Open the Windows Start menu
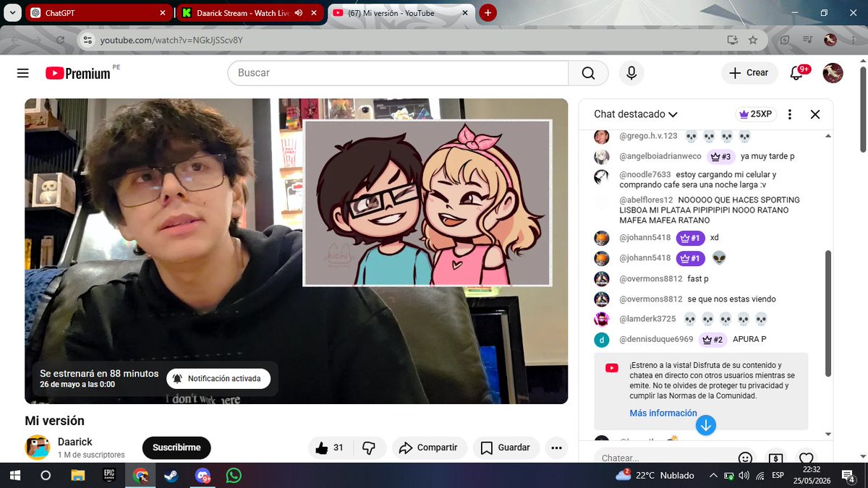 (x=14, y=475)
